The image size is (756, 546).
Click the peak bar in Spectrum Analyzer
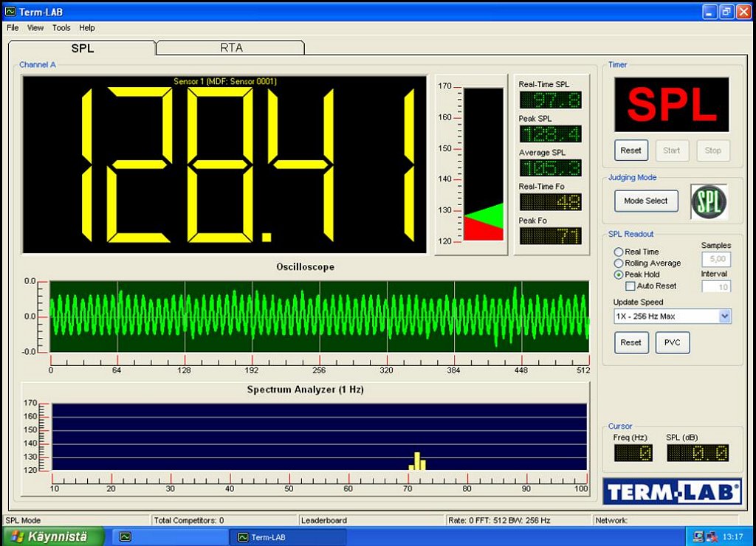tap(417, 461)
